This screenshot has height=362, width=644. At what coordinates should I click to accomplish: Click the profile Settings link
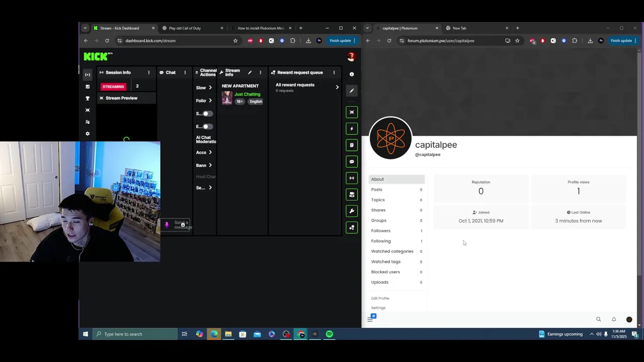pos(378,308)
